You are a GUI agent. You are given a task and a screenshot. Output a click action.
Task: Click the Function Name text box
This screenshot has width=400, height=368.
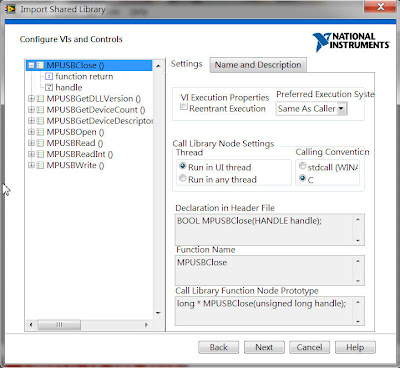(270, 270)
